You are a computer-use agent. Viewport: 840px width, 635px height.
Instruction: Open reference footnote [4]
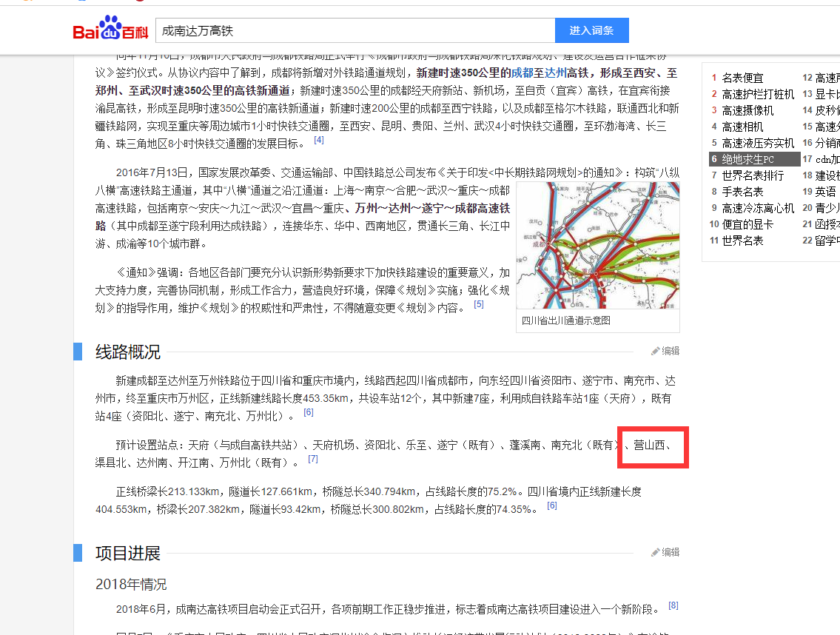319,140
